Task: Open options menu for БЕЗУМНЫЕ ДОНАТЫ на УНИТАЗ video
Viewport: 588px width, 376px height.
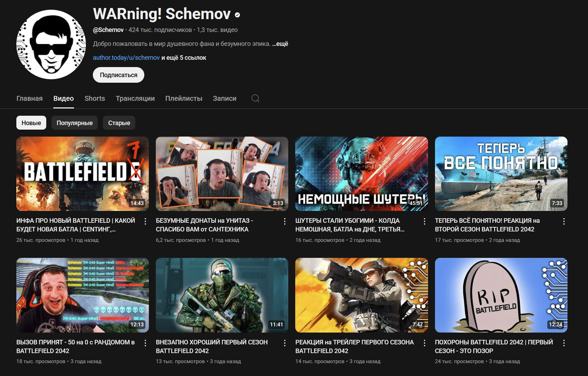Action: coord(285,221)
